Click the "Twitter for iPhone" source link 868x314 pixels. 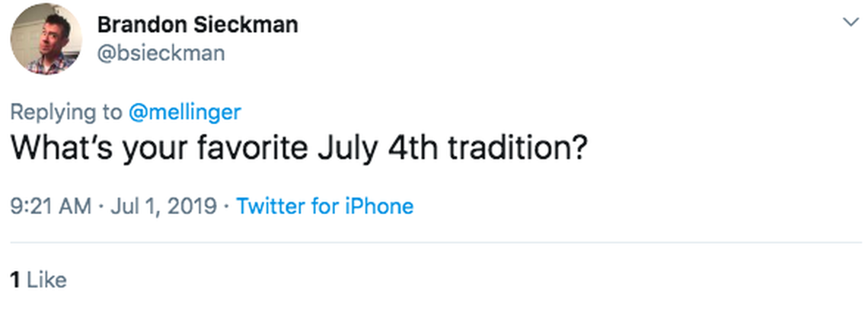pos(325,206)
